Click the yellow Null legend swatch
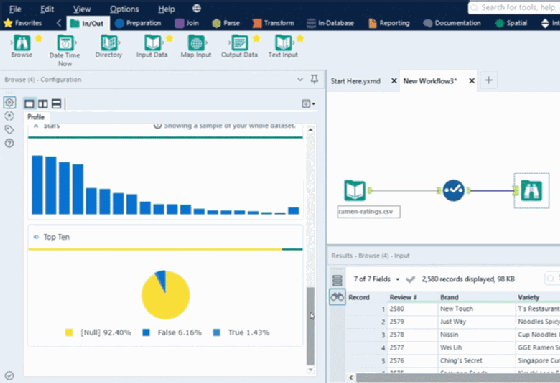Screen dimensions: 560x383 69,333
